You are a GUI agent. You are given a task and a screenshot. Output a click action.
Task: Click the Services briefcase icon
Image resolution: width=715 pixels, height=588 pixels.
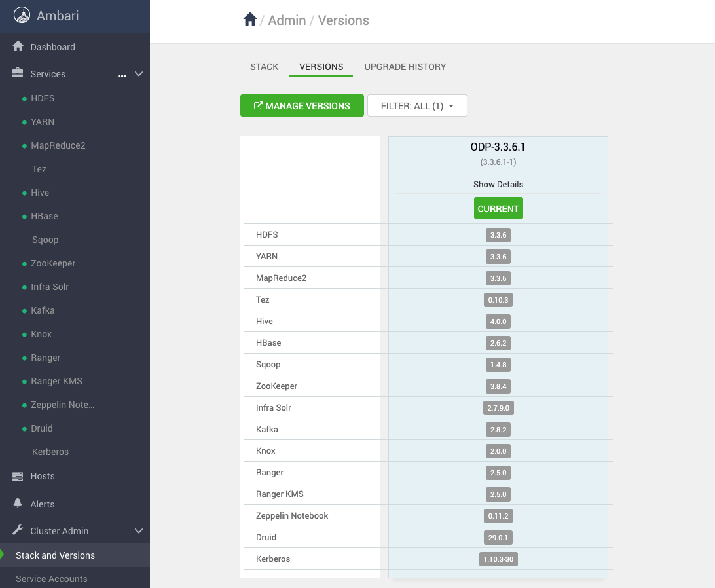point(18,74)
